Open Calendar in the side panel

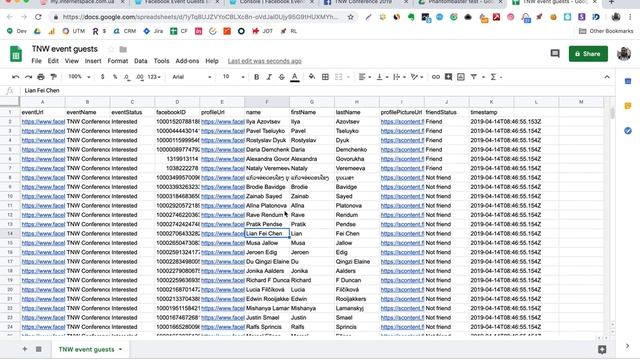(628, 81)
